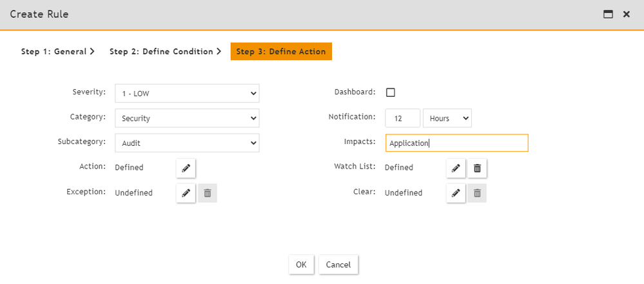The height and width of the screenshot is (284, 644).
Task: Close the Create Rule dialog
Action: pyautogui.click(x=626, y=14)
